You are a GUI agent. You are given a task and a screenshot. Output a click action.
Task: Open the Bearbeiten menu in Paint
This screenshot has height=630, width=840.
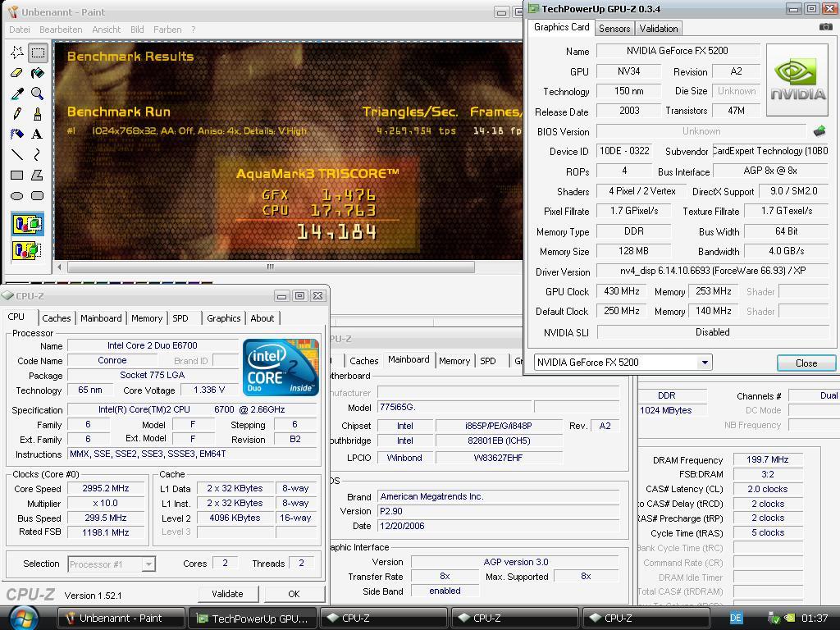(61, 30)
